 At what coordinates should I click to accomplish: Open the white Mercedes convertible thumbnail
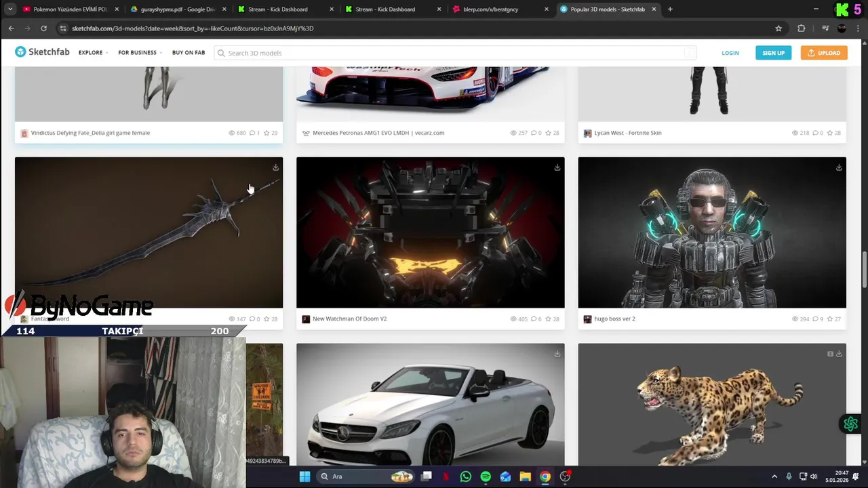point(430,405)
